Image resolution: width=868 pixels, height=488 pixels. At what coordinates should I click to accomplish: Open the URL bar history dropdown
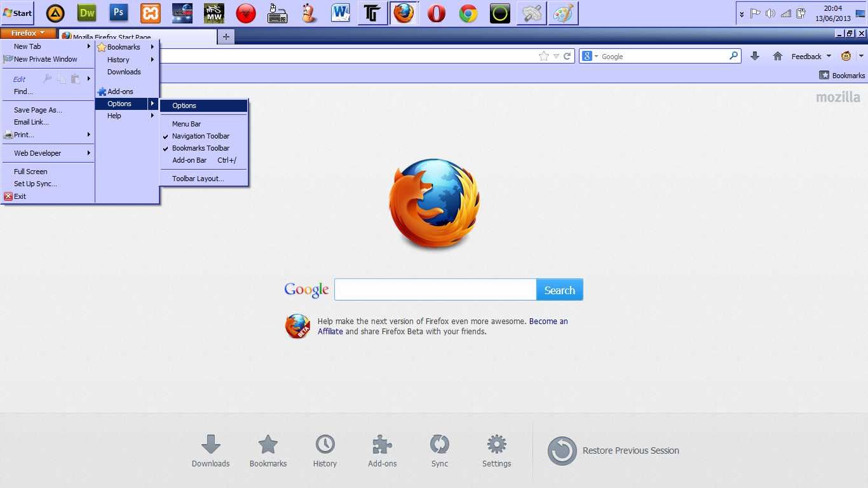(x=556, y=56)
